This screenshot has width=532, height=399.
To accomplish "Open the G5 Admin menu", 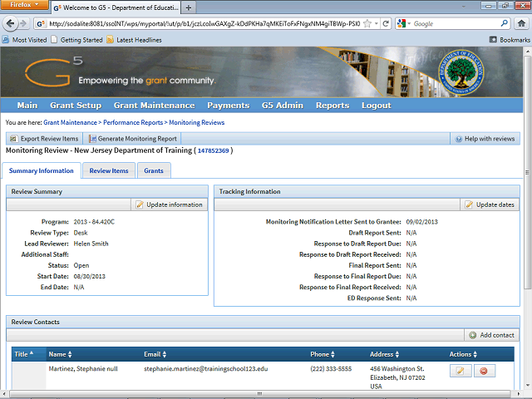I will [283, 106].
